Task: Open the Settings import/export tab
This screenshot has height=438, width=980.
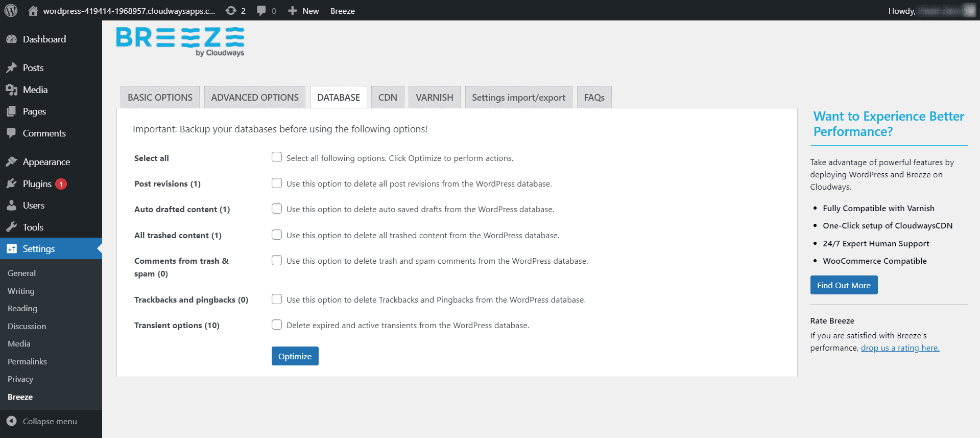Action: click(518, 98)
